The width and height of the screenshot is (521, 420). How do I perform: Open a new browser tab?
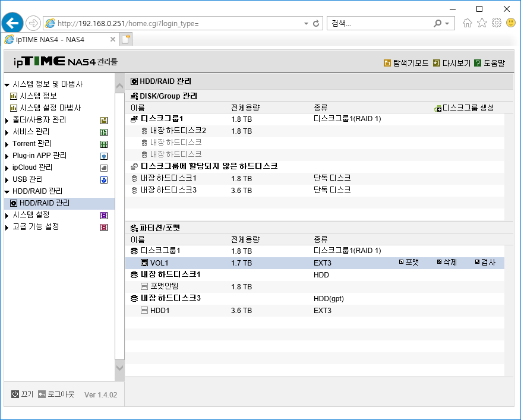(125, 39)
